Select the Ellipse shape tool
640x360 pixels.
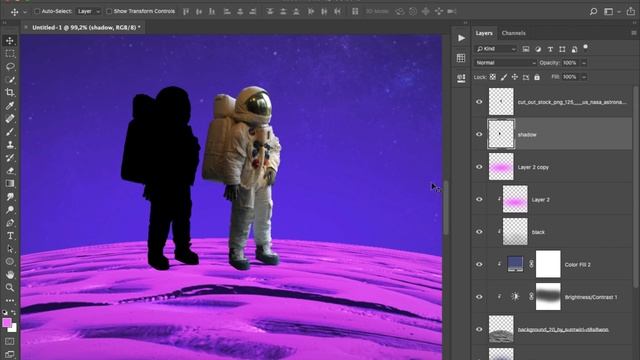(x=10, y=262)
